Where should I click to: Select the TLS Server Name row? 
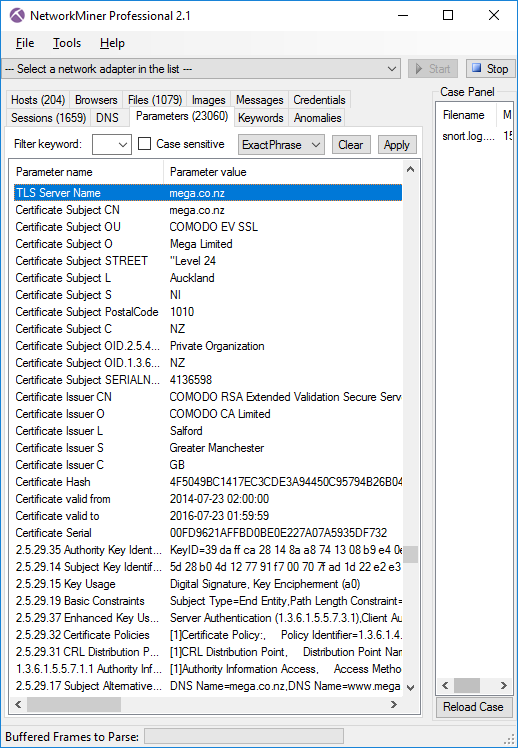tap(208, 193)
